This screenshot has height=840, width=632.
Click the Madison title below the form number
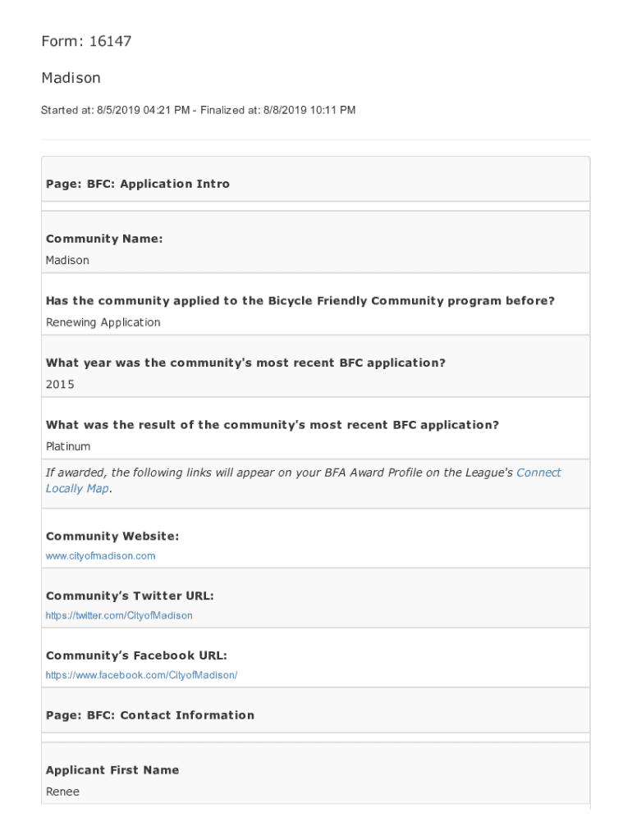pos(71,78)
